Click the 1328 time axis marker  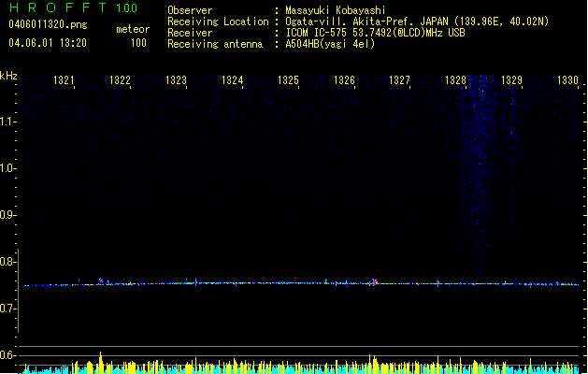[x=455, y=80]
